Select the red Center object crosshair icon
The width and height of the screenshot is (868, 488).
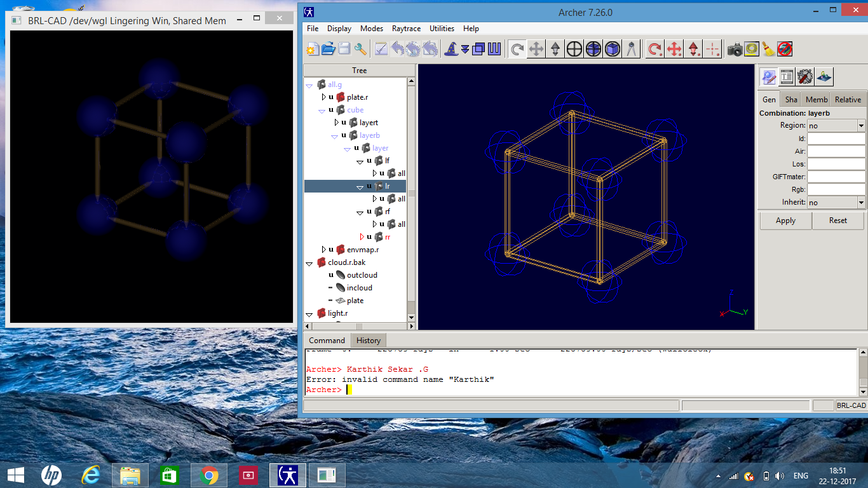[x=713, y=49]
